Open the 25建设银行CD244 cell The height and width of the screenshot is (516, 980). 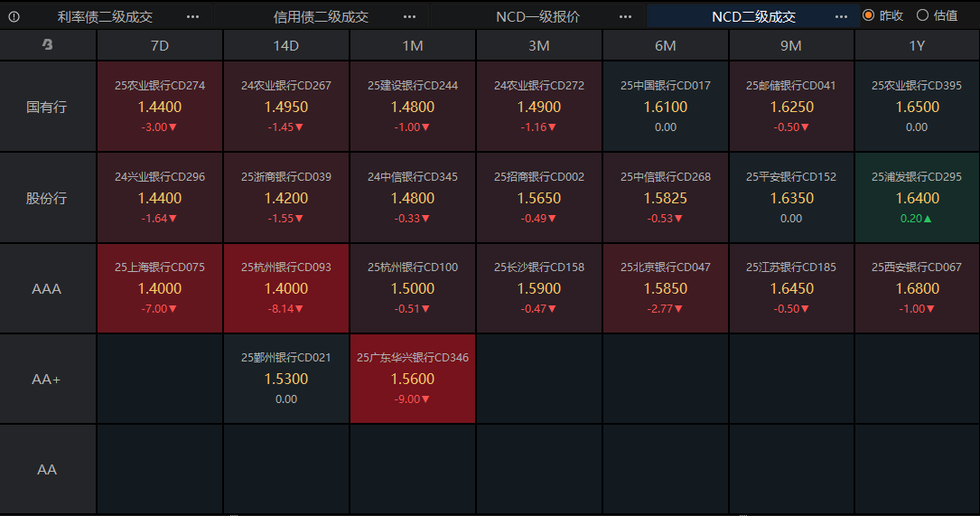[x=413, y=107]
